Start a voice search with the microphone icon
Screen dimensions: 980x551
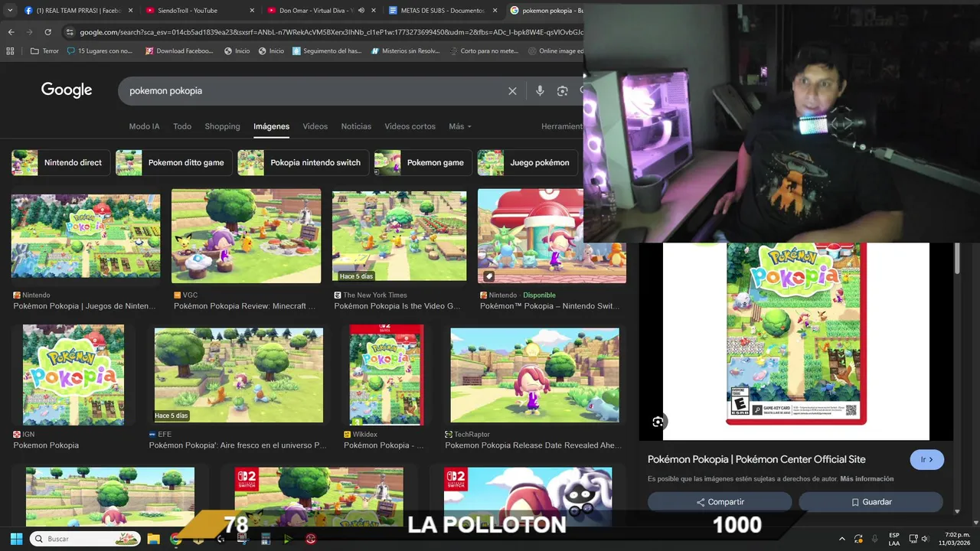coord(540,91)
